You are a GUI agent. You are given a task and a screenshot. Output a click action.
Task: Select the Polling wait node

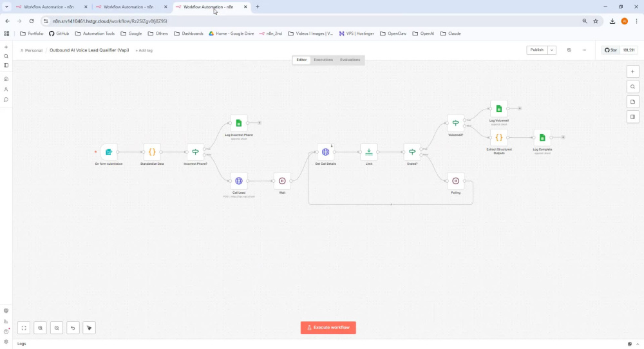(455, 181)
